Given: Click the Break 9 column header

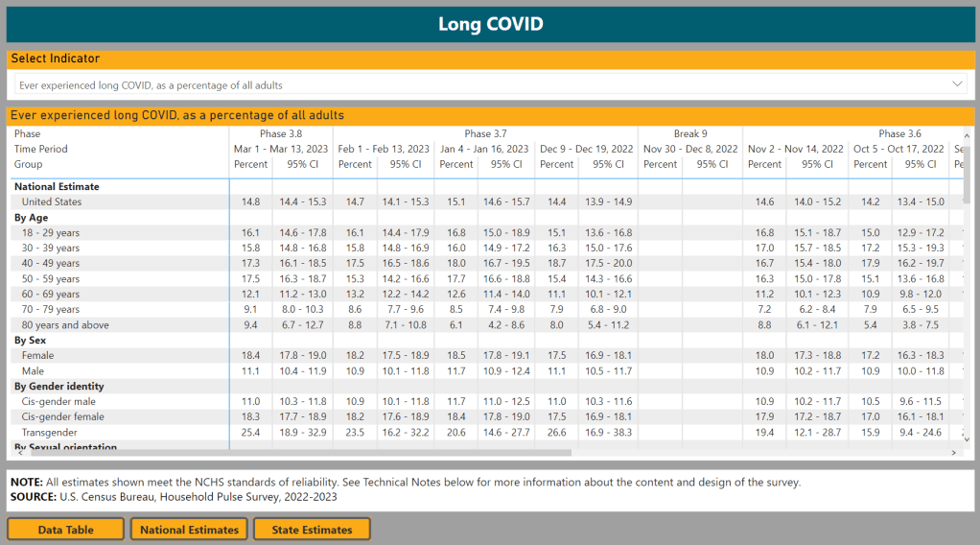Looking at the screenshot, I should (x=690, y=134).
